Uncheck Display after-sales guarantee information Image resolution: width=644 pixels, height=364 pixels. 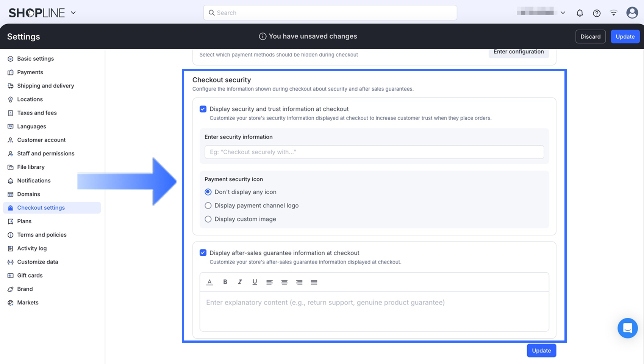203,253
